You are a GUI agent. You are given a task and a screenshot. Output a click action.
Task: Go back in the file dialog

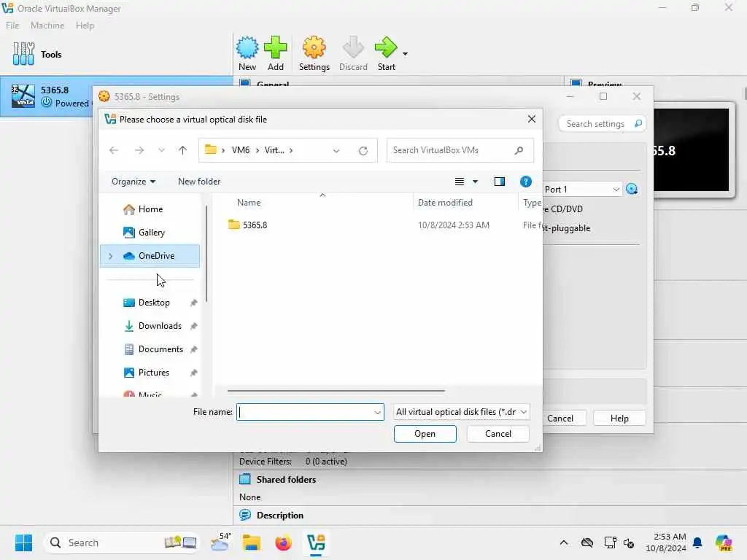pyautogui.click(x=113, y=150)
